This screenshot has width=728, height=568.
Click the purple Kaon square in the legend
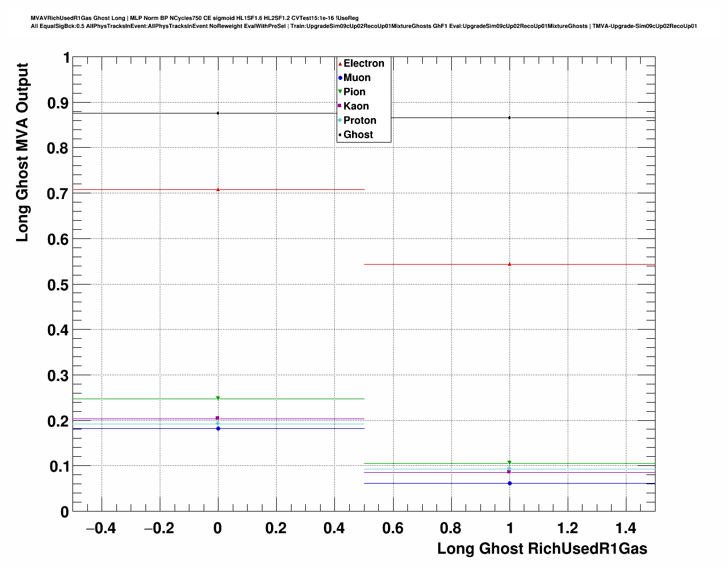click(x=341, y=106)
